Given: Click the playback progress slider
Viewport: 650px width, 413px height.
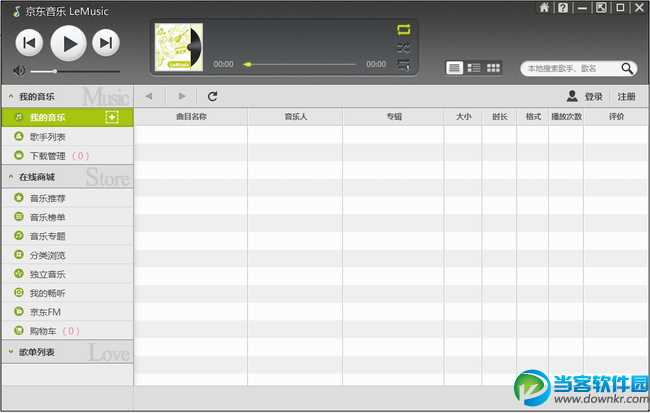Looking at the screenshot, I should (x=299, y=64).
